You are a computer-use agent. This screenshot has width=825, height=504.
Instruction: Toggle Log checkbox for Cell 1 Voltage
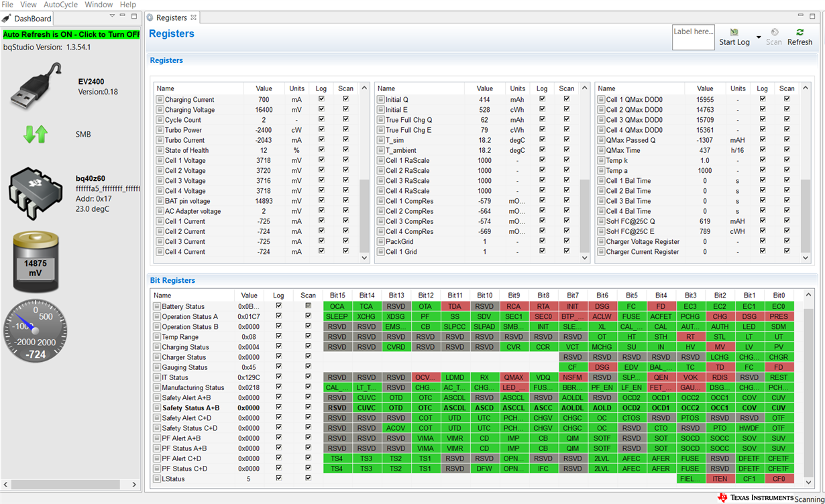click(x=321, y=160)
